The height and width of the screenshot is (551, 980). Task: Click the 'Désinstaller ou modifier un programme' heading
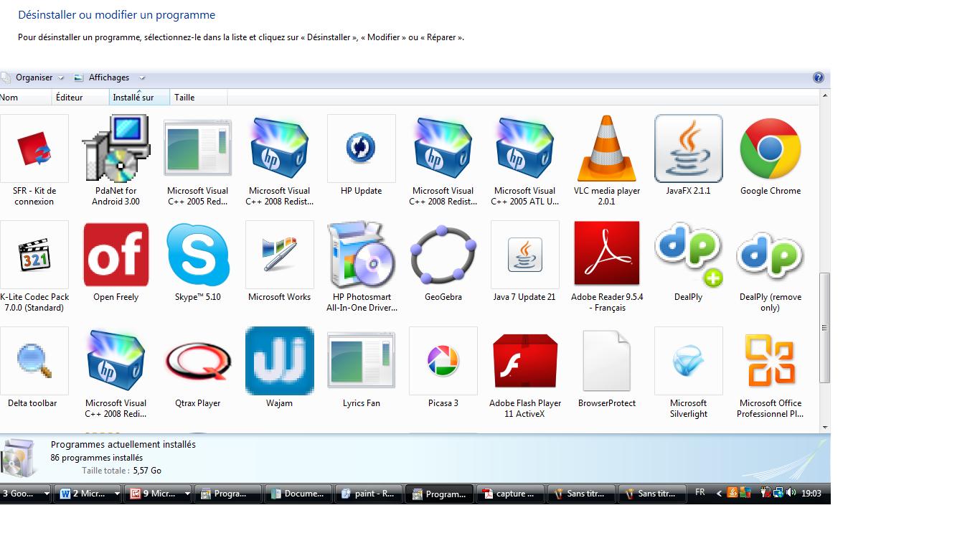point(117,15)
